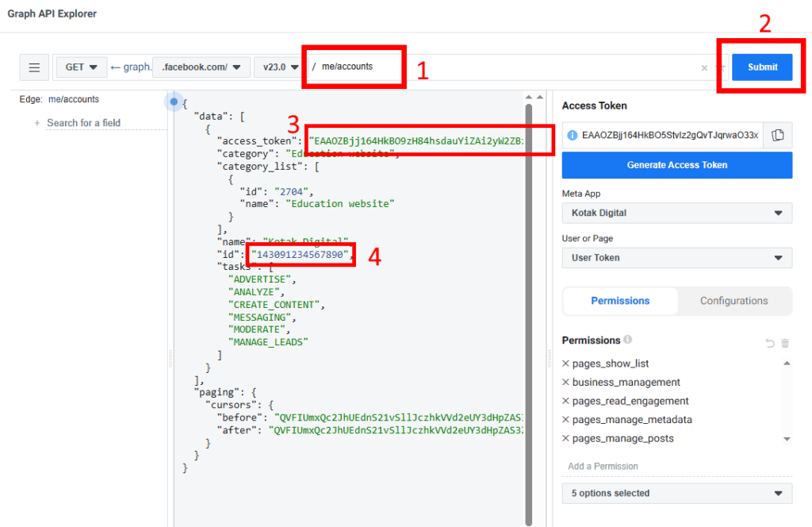This screenshot has width=812, height=527.
Task: Click the info icon in the access token field
Action: (572, 135)
